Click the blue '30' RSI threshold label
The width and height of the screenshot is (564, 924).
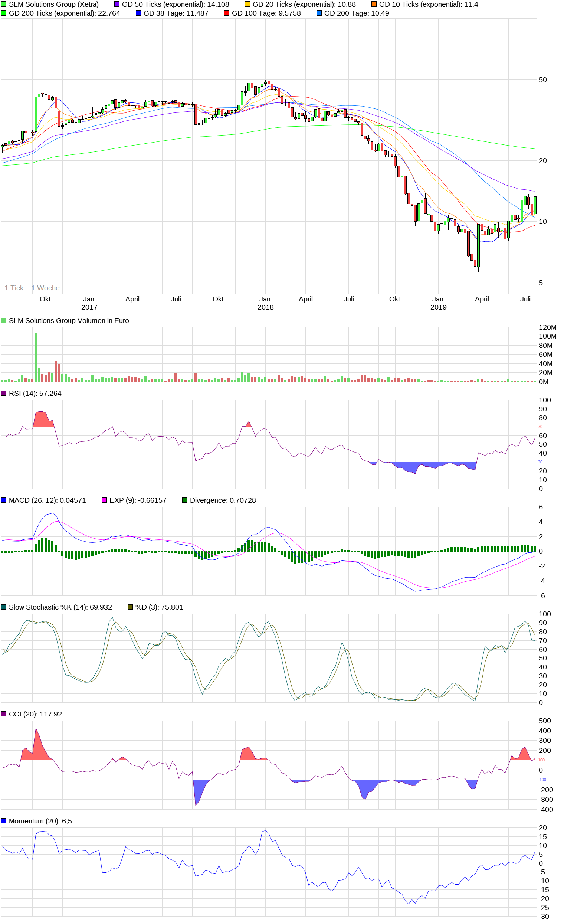[x=540, y=462]
